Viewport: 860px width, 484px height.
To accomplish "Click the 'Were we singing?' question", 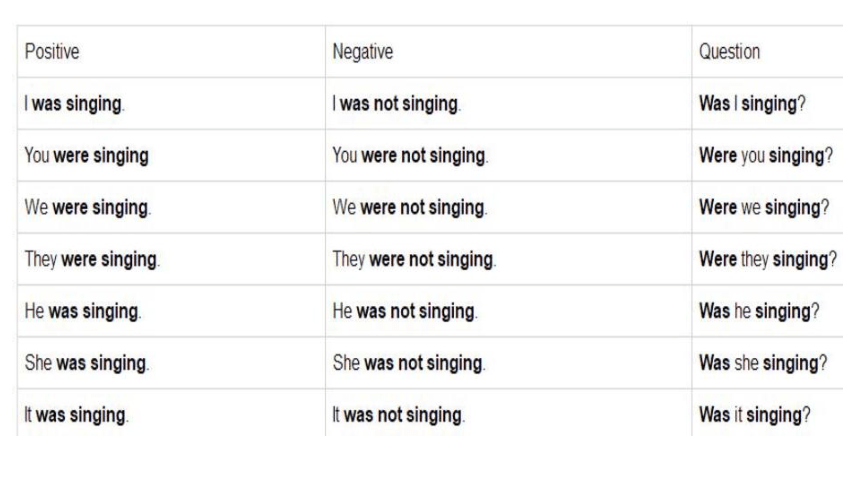I will (x=764, y=207).
